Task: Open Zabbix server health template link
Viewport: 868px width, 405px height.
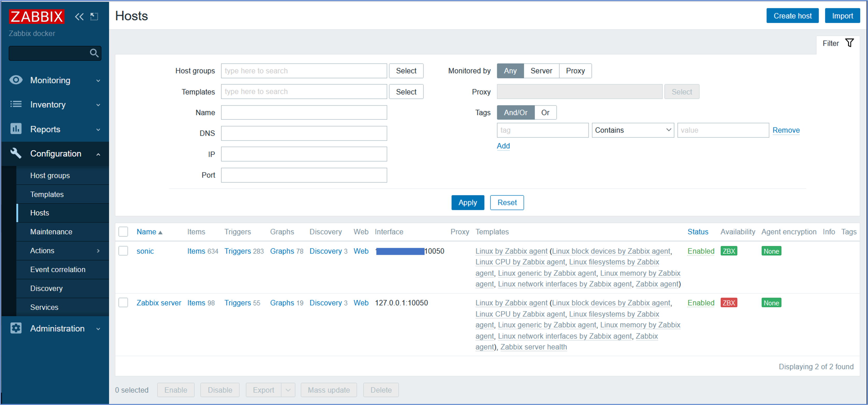Action: [533, 347]
